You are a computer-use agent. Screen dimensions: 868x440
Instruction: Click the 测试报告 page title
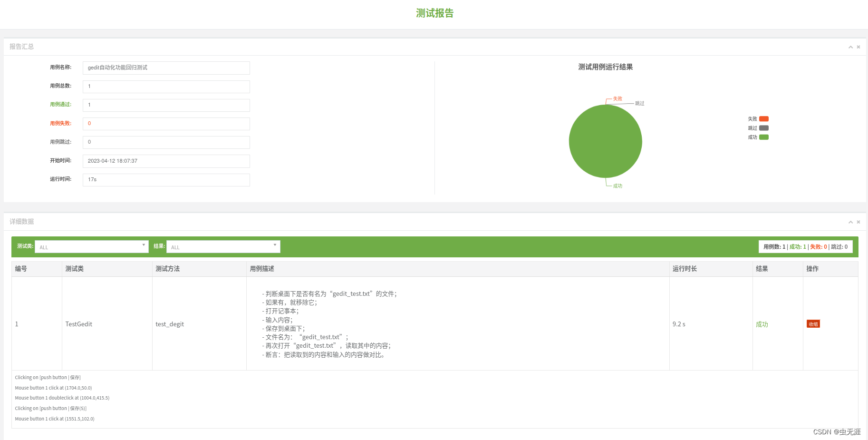[x=434, y=13]
